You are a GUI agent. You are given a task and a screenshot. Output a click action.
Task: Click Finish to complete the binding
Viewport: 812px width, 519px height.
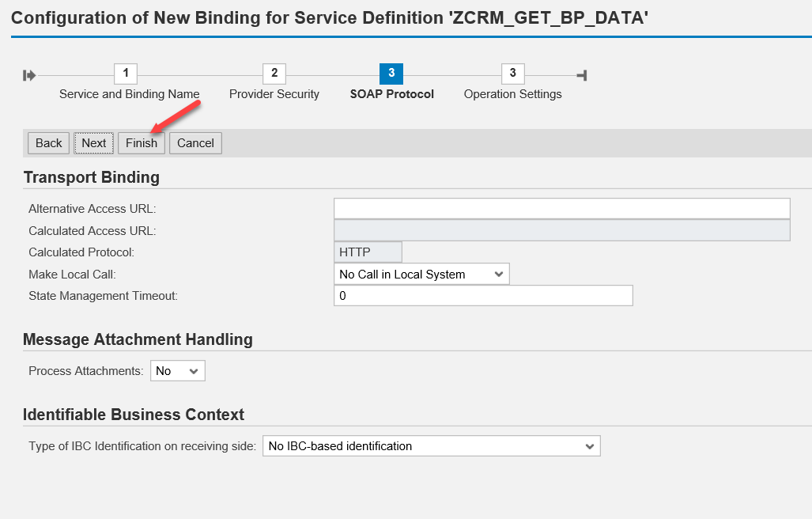pyautogui.click(x=142, y=143)
